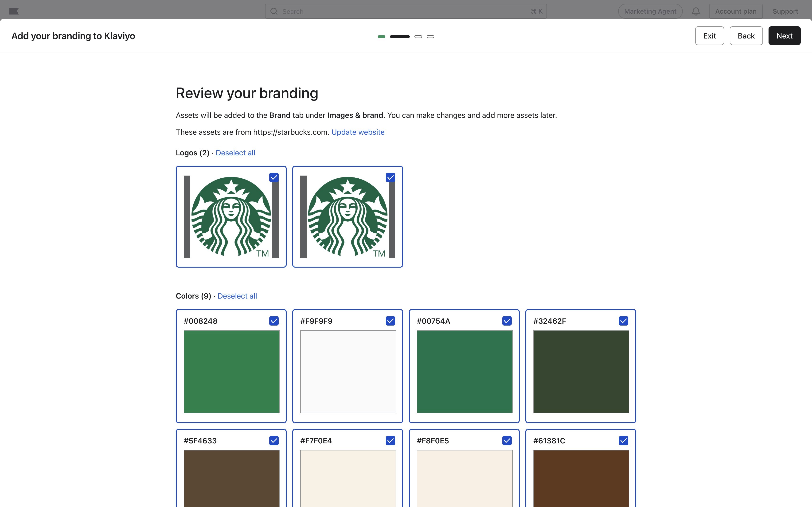This screenshot has width=812, height=507.
Task: Toggle the #32462F color checkbox
Action: click(x=623, y=321)
